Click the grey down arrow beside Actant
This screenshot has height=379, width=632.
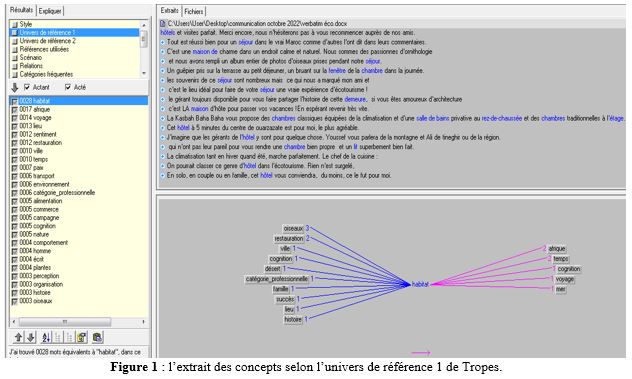15,87
